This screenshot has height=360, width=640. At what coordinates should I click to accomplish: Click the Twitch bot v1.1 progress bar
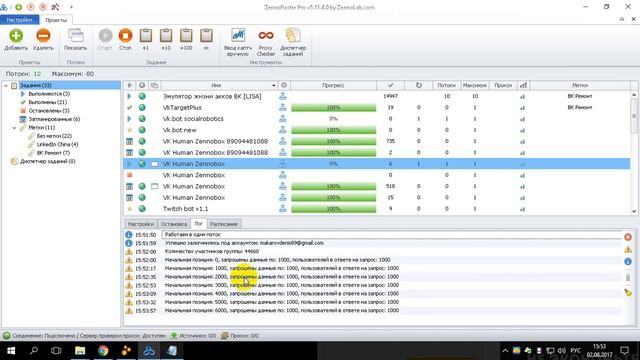333,209
